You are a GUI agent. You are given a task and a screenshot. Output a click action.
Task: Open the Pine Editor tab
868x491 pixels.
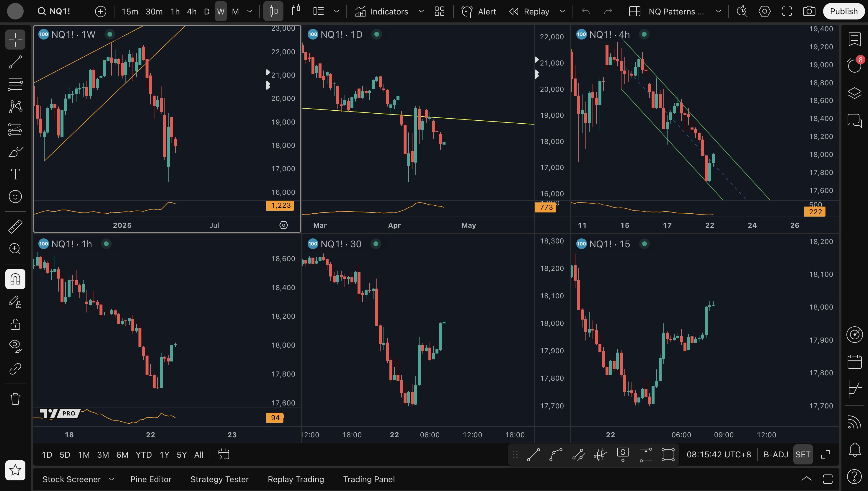click(151, 479)
